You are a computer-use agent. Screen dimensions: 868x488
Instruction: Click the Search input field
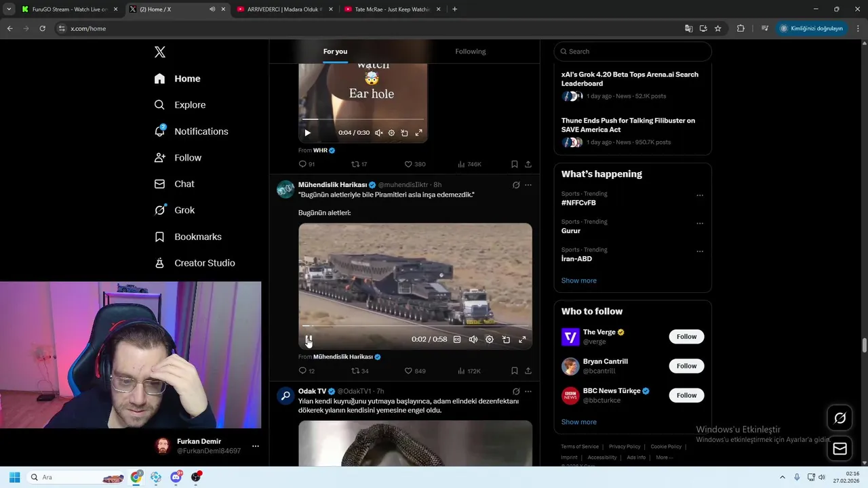tap(633, 52)
